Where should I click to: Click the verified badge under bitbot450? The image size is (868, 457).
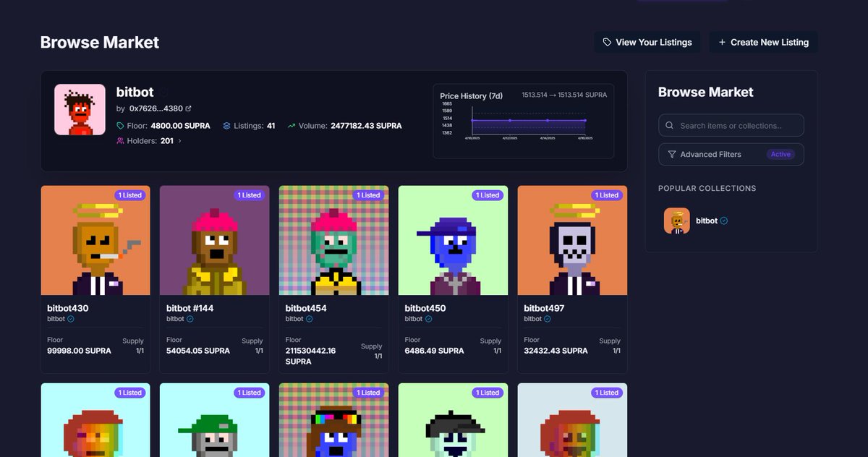[x=429, y=319]
